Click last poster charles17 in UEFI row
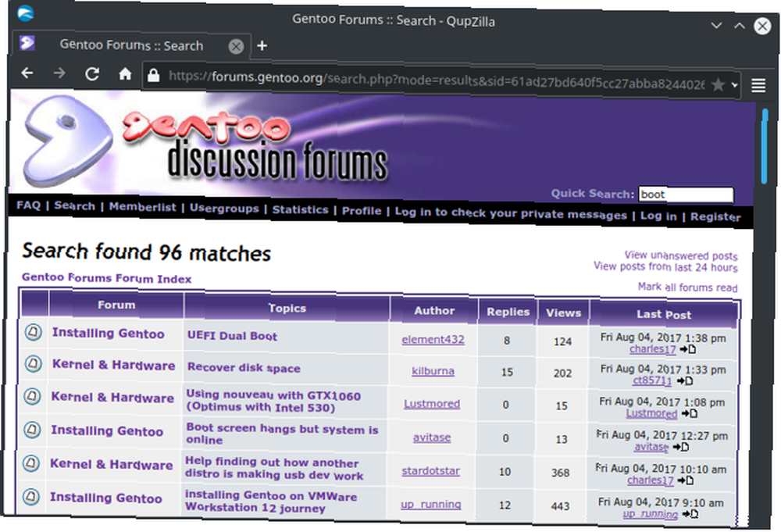 point(652,349)
